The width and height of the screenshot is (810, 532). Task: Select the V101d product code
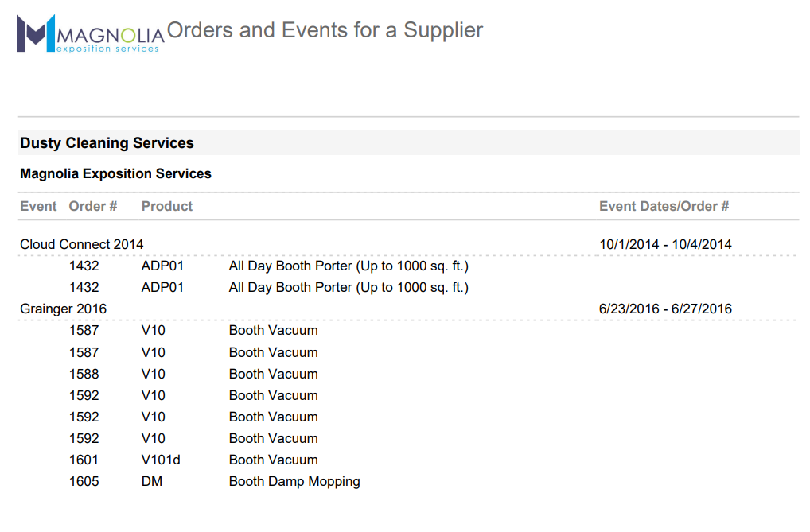pos(161,460)
